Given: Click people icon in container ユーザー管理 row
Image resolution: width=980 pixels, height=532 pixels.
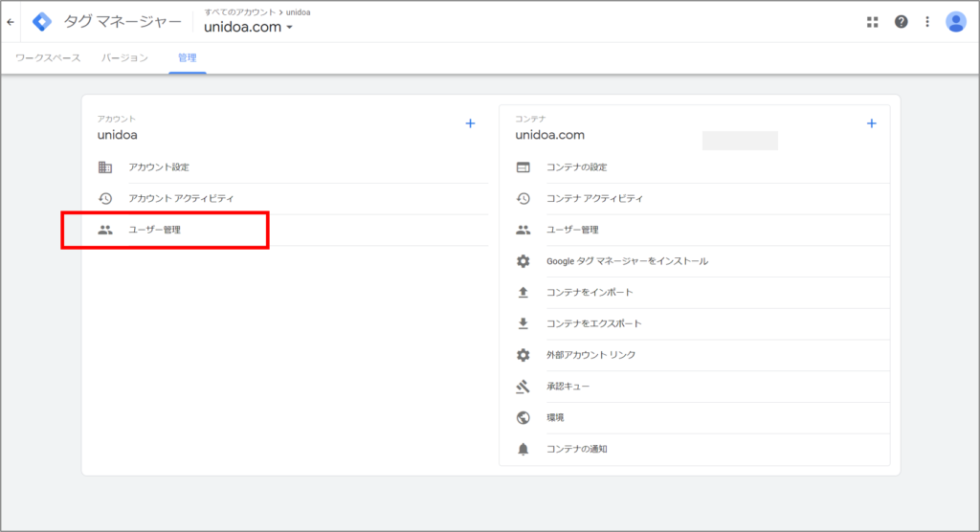Looking at the screenshot, I should (523, 230).
